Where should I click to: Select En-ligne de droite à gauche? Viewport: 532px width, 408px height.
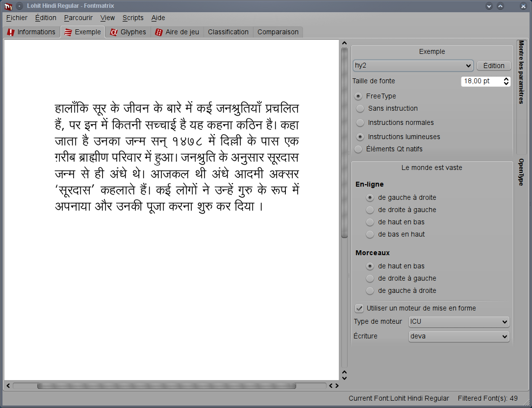401,210
